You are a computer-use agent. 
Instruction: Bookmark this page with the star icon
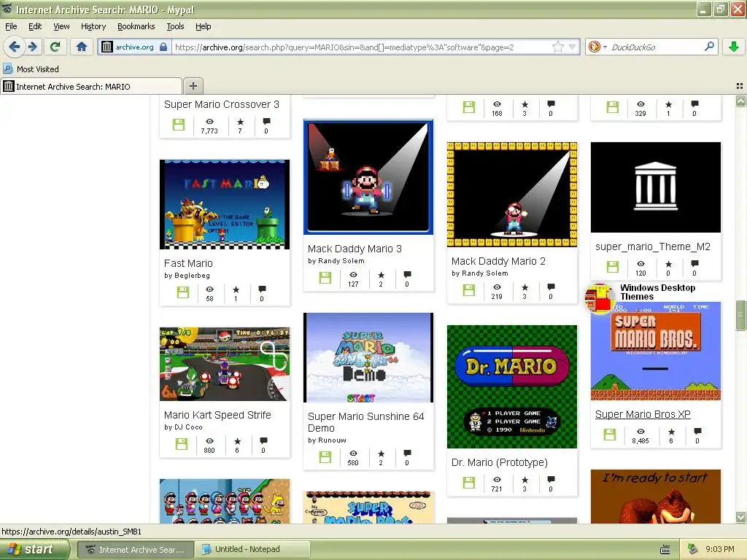pyautogui.click(x=557, y=47)
